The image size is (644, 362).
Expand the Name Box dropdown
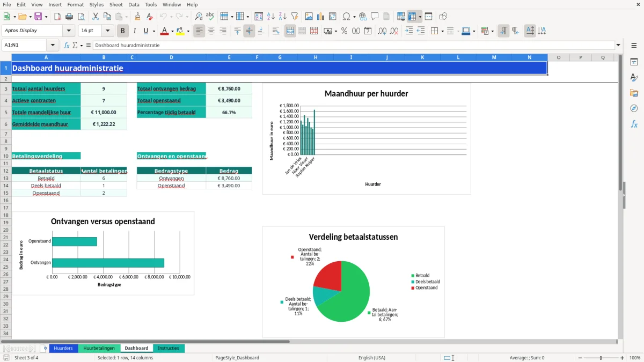(x=53, y=45)
